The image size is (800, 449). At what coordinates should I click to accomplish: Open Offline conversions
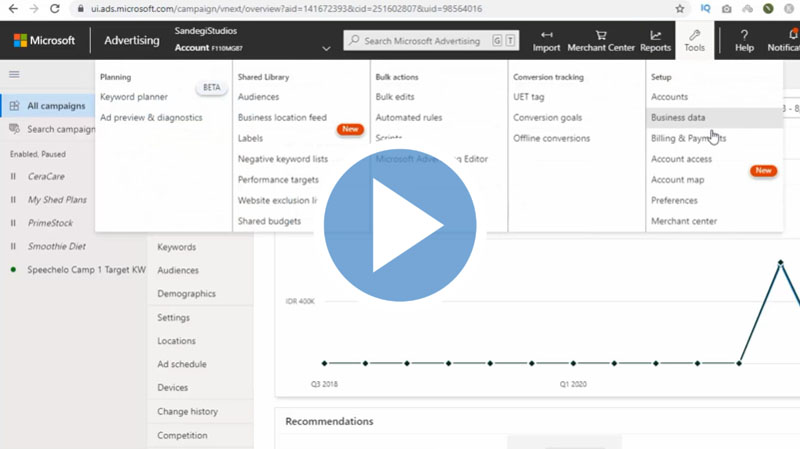552,138
